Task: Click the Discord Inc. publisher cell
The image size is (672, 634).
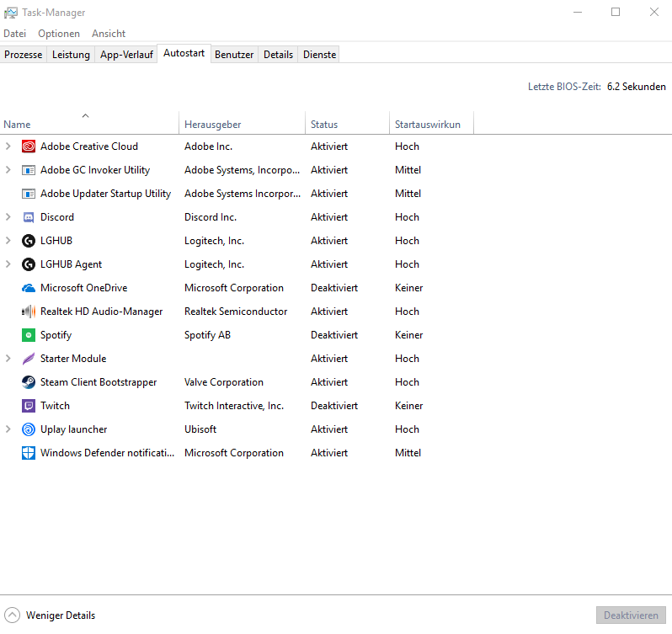Action: point(211,217)
